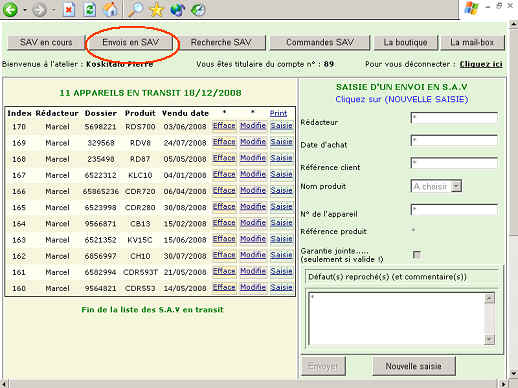This screenshot has width=518, height=388.
Task: Click Saisie for index 162
Action: (x=281, y=255)
